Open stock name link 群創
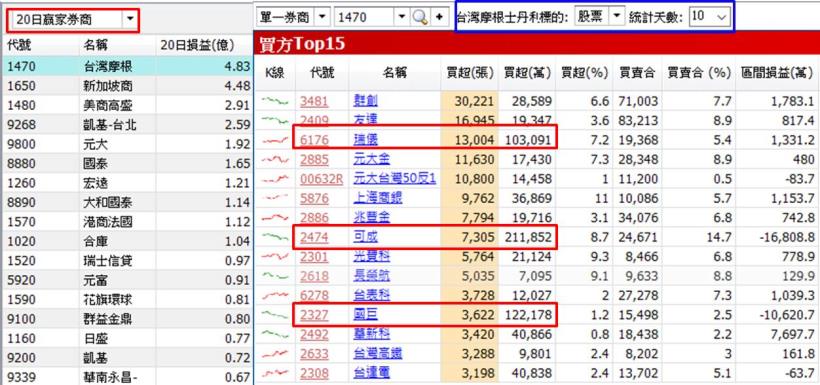 tap(366, 101)
